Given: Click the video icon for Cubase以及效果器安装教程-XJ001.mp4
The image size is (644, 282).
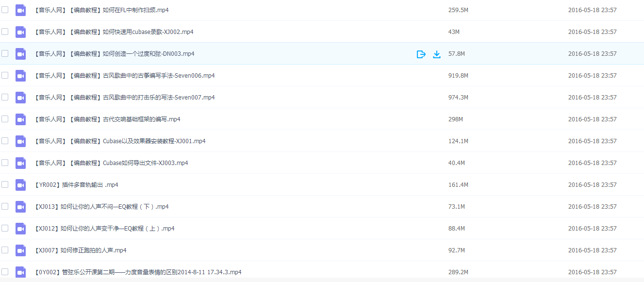Looking at the screenshot, I should click(20, 141).
